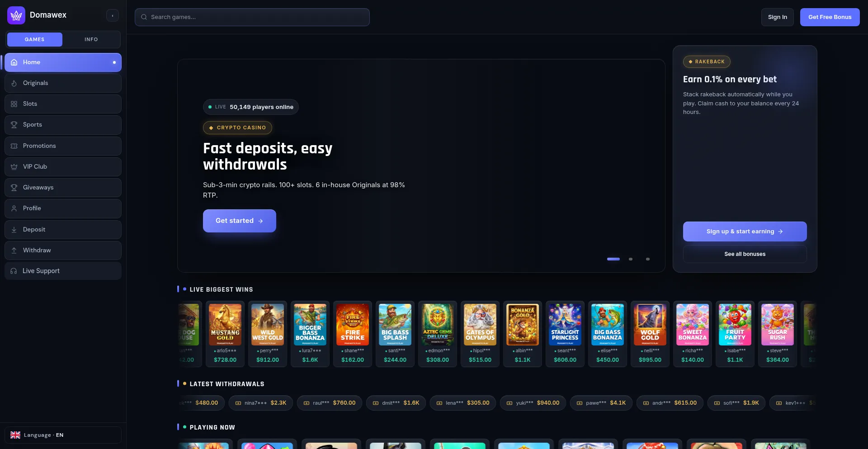This screenshot has width=868, height=449.
Task: Open the Promotions menu item
Action: coord(63,146)
